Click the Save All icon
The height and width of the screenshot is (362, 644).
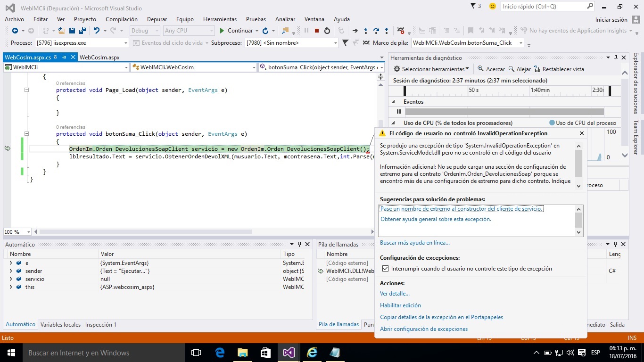tap(82, 31)
